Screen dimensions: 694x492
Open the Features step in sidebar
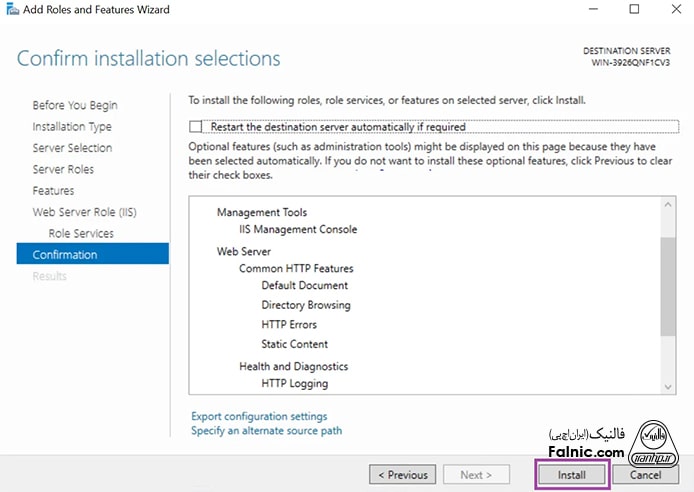tap(53, 191)
